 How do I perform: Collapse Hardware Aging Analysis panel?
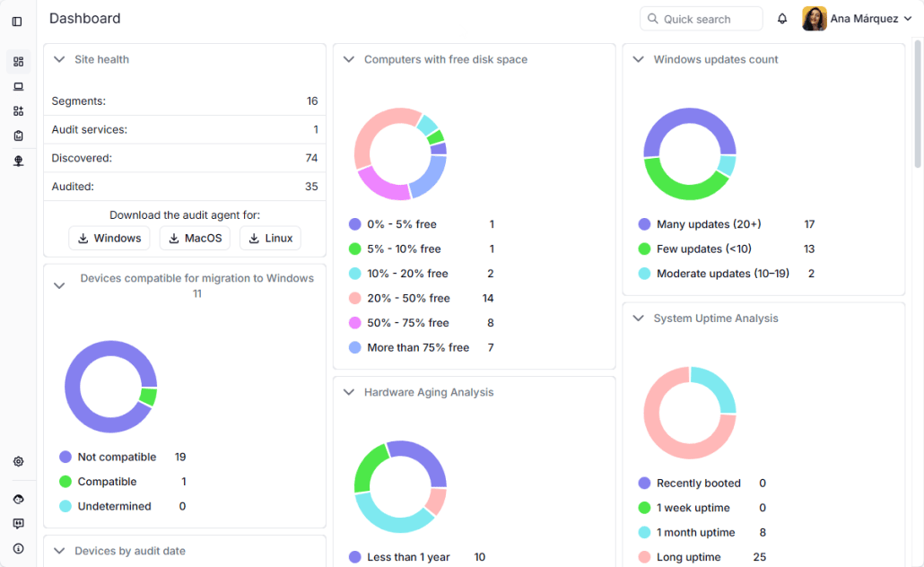349,393
